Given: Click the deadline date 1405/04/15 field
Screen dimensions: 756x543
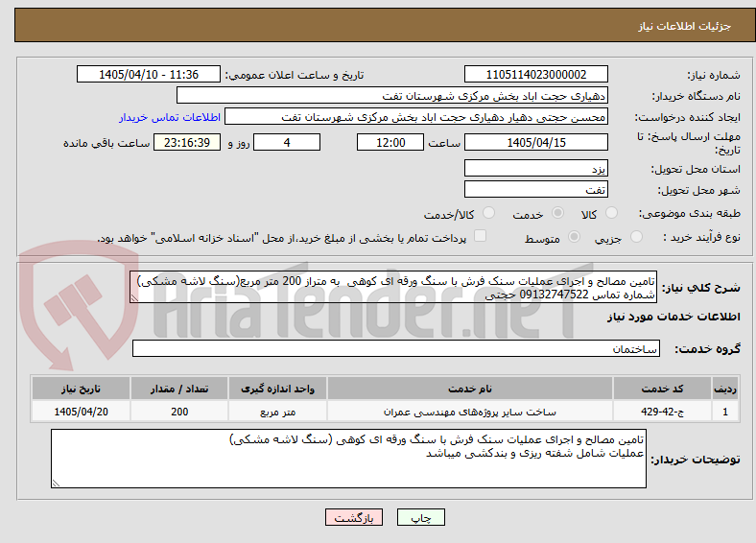Looking at the screenshot, I should [x=535, y=142].
